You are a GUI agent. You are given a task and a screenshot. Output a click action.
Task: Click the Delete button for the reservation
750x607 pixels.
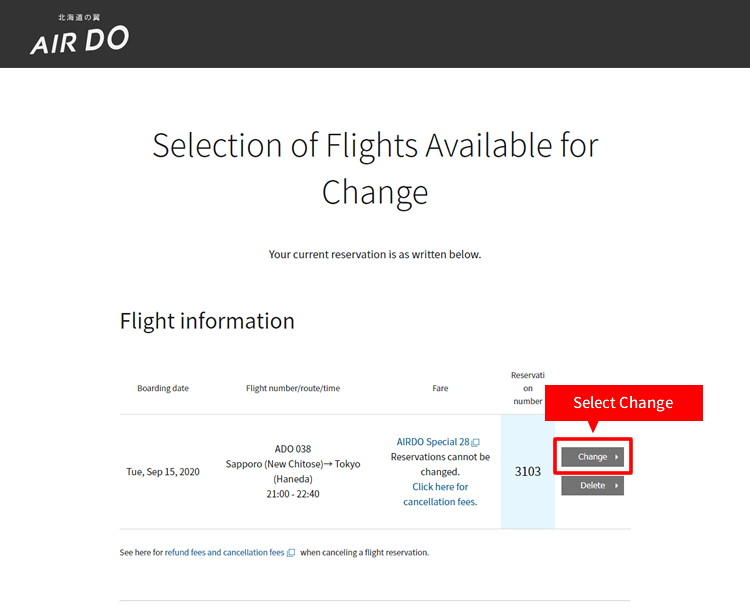tap(592, 486)
